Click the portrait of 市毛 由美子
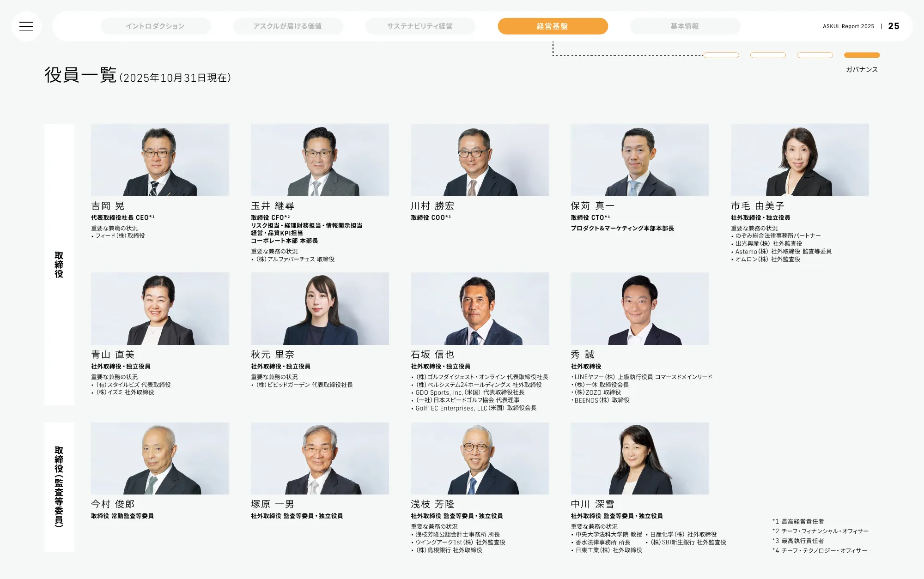The image size is (924, 579). pos(800,160)
